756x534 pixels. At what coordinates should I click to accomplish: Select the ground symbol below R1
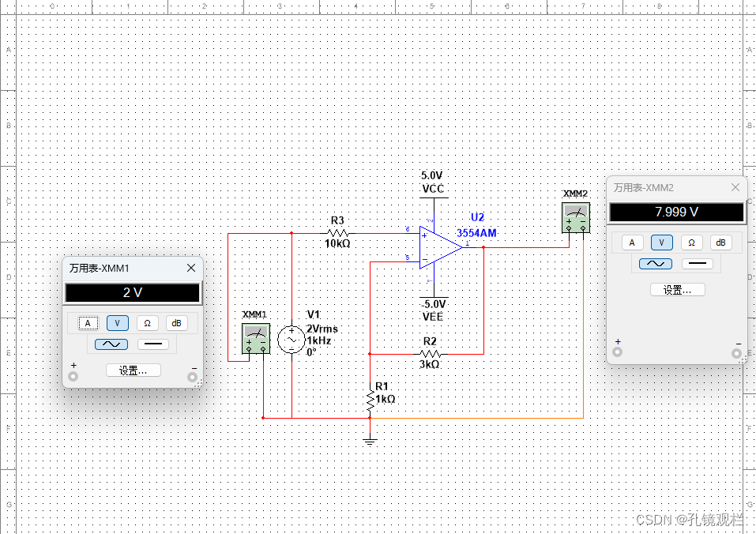pyautogui.click(x=370, y=441)
